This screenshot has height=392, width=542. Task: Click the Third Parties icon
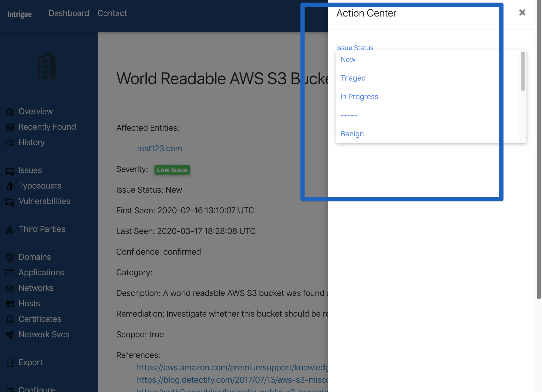click(x=10, y=230)
